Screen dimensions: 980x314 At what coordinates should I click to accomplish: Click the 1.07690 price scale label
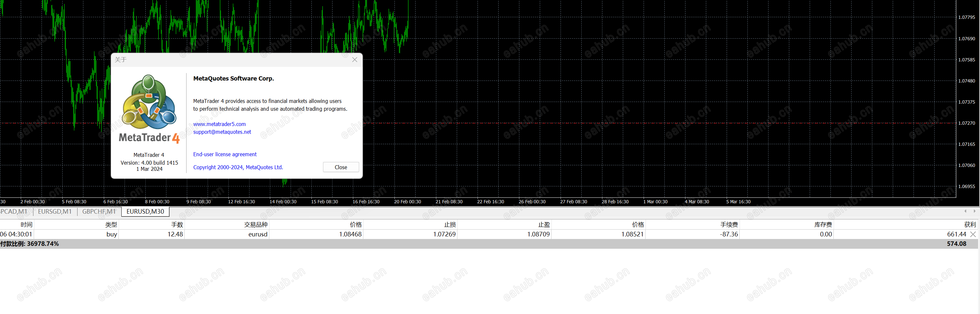tap(967, 39)
